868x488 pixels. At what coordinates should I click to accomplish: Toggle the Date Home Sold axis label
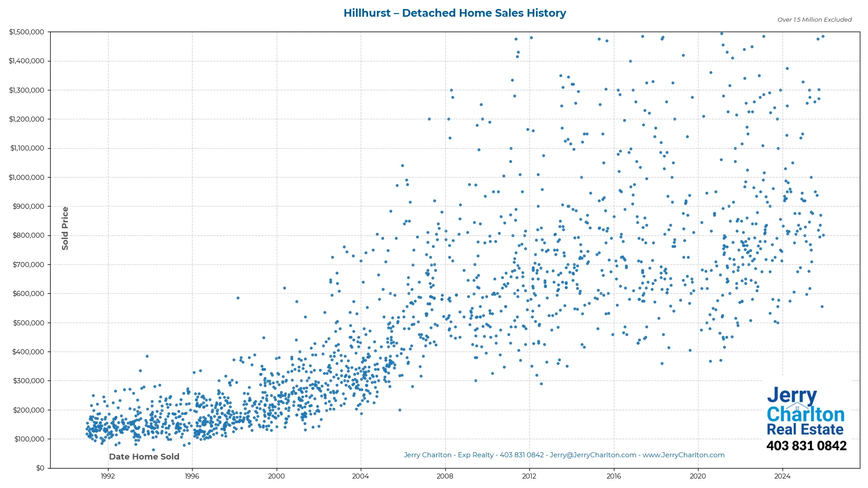(144, 457)
